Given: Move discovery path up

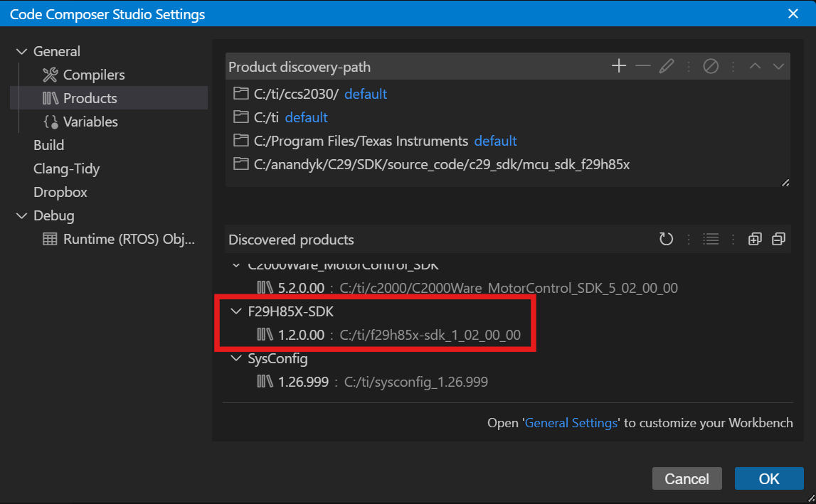Looking at the screenshot, I should click(756, 65).
